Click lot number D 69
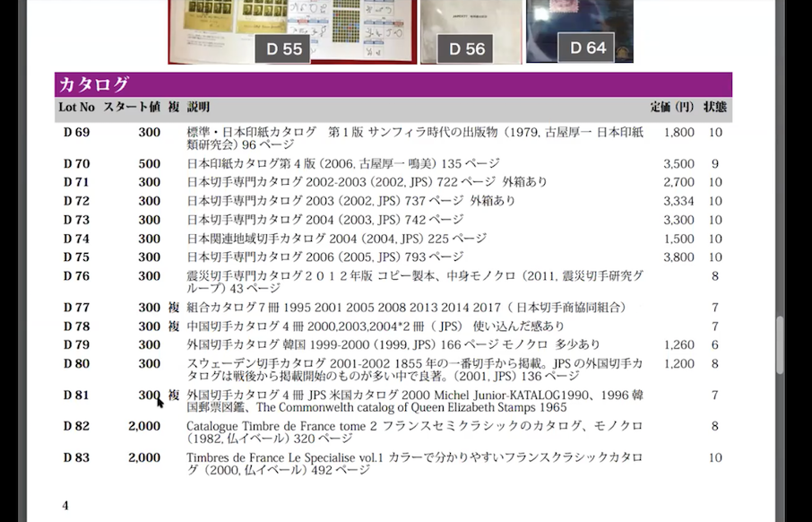The width and height of the screenshot is (812, 522). pyautogui.click(x=76, y=132)
